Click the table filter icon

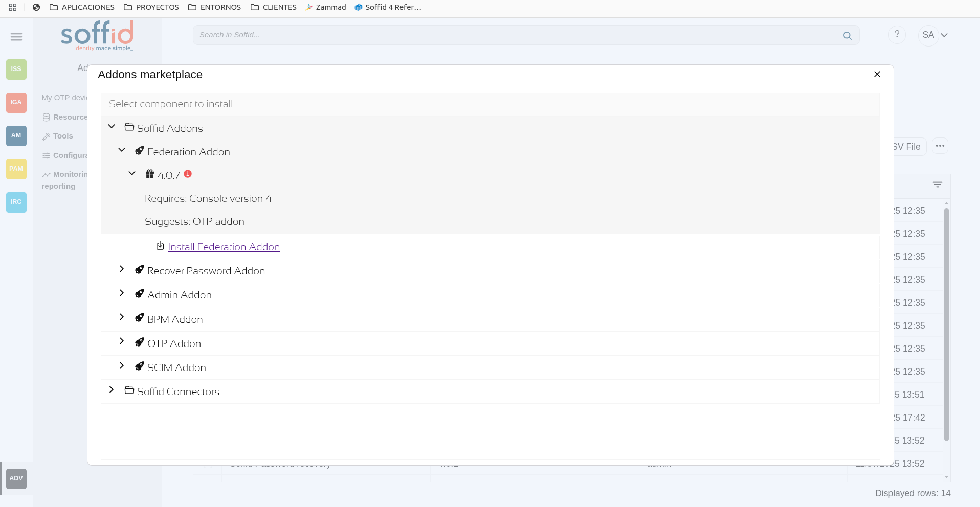(938, 185)
